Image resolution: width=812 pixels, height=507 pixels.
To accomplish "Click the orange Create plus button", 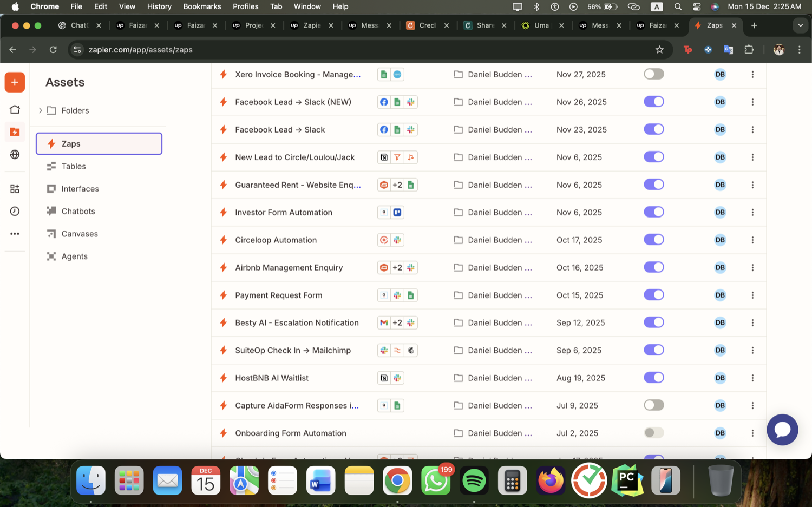I will point(15,82).
